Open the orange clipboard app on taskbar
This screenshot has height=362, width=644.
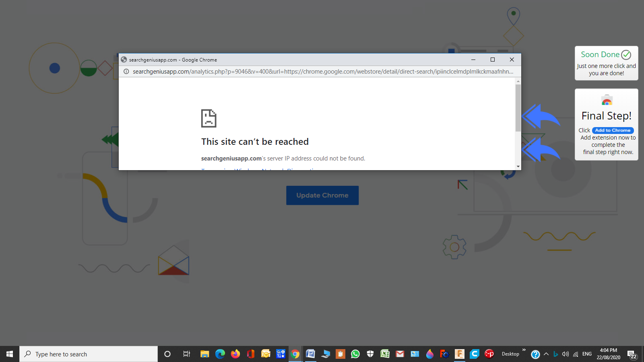[x=341, y=354]
